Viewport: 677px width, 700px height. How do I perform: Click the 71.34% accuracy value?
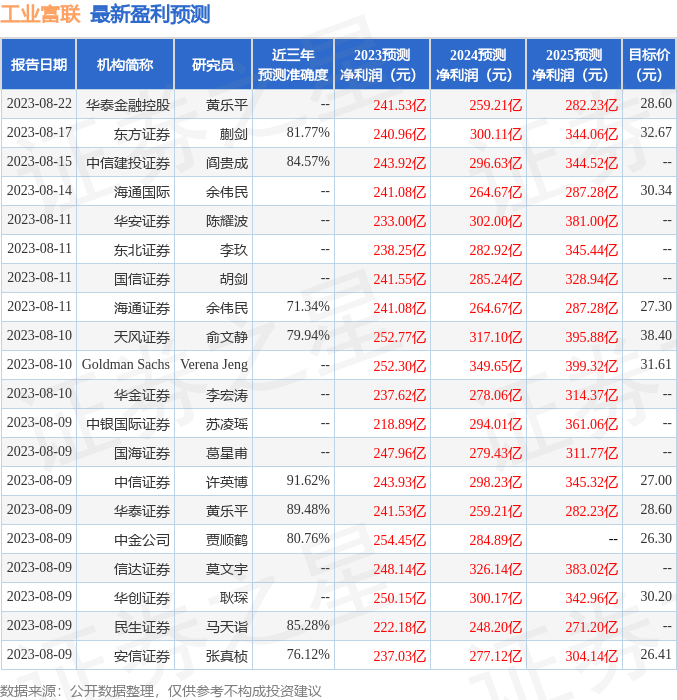(308, 307)
